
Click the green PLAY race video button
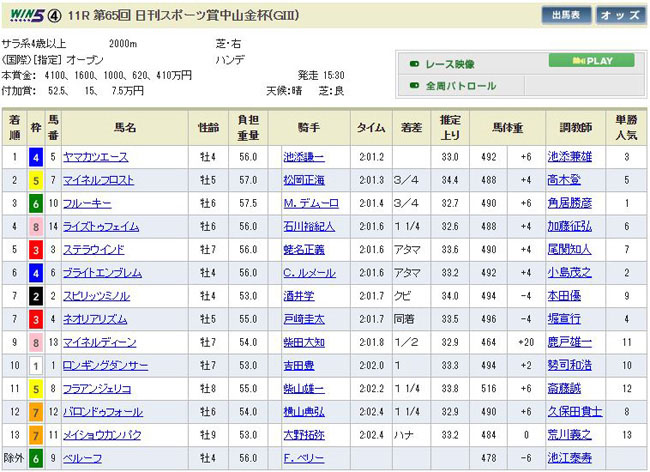(x=591, y=60)
